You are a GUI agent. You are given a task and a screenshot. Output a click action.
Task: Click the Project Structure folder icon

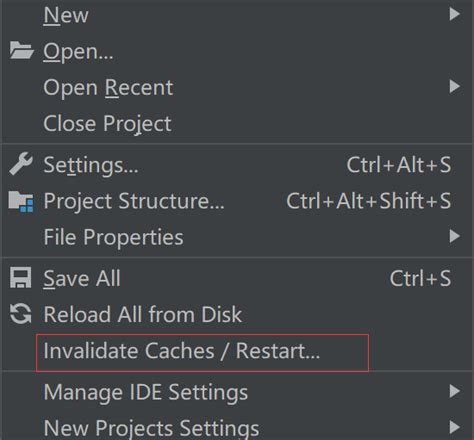click(x=21, y=201)
